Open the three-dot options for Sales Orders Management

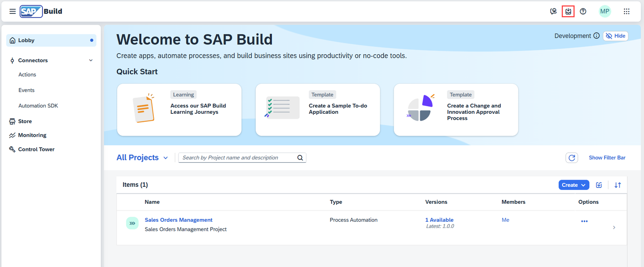(584, 221)
